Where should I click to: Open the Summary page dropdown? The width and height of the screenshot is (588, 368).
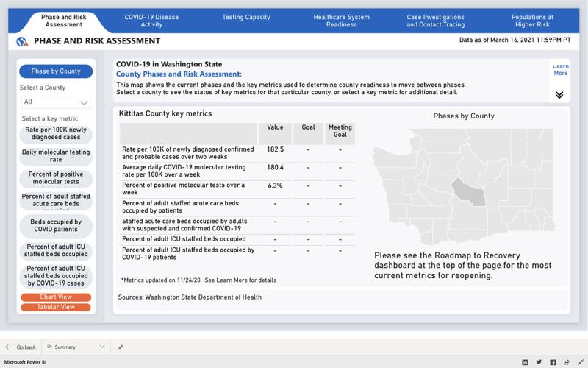coord(76,347)
